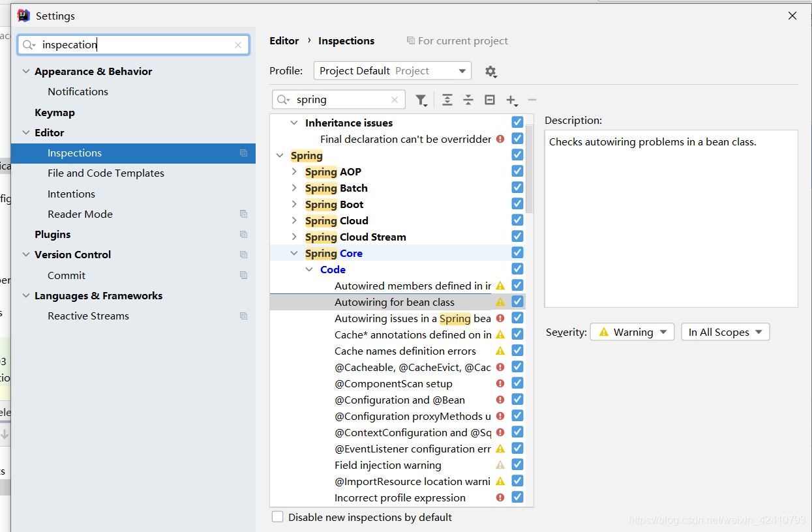Open the Severity Warning dropdown
Screen dimensions: 812x532
click(x=632, y=332)
